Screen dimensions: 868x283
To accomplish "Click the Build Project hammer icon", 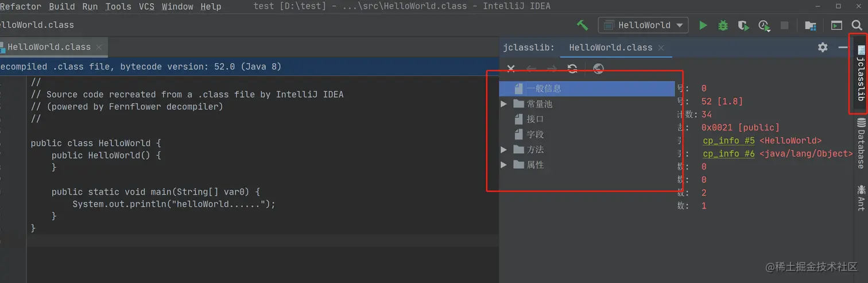I will 582,25.
